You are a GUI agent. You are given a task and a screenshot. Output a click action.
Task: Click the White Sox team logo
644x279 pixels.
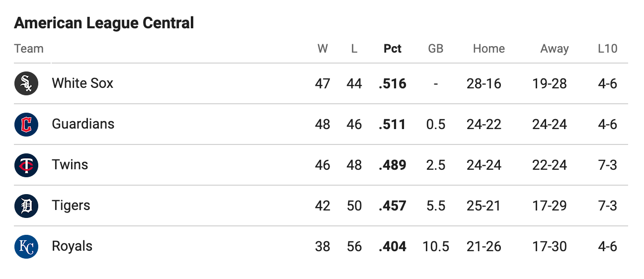point(26,83)
